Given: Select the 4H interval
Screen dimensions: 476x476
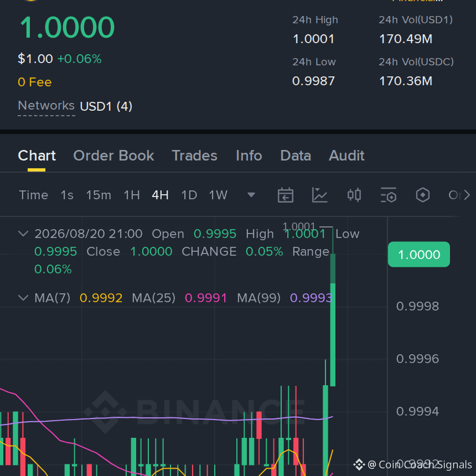Looking at the screenshot, I should pos(160,195).
